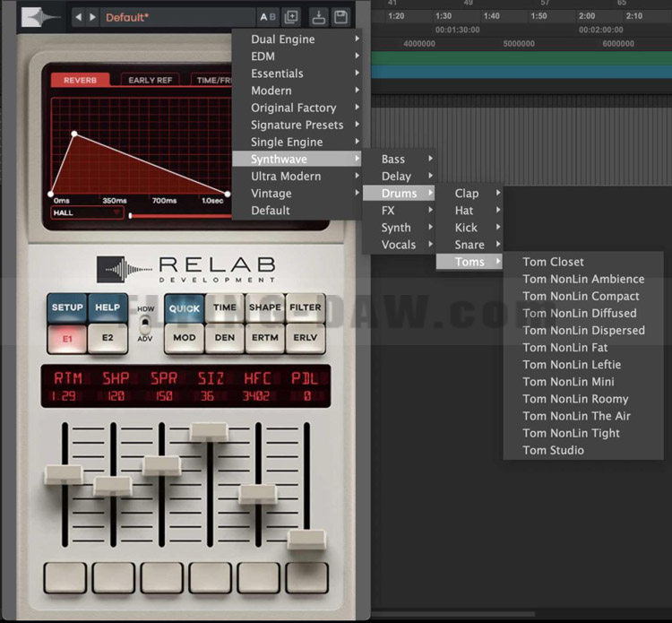Select the TIME page button

coord(225,307)
